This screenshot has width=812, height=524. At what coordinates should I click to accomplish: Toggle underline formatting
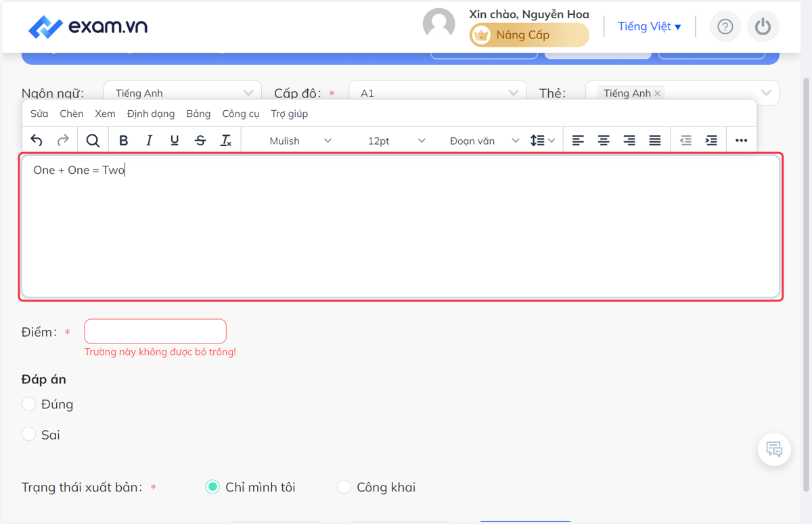pos(175,141)
